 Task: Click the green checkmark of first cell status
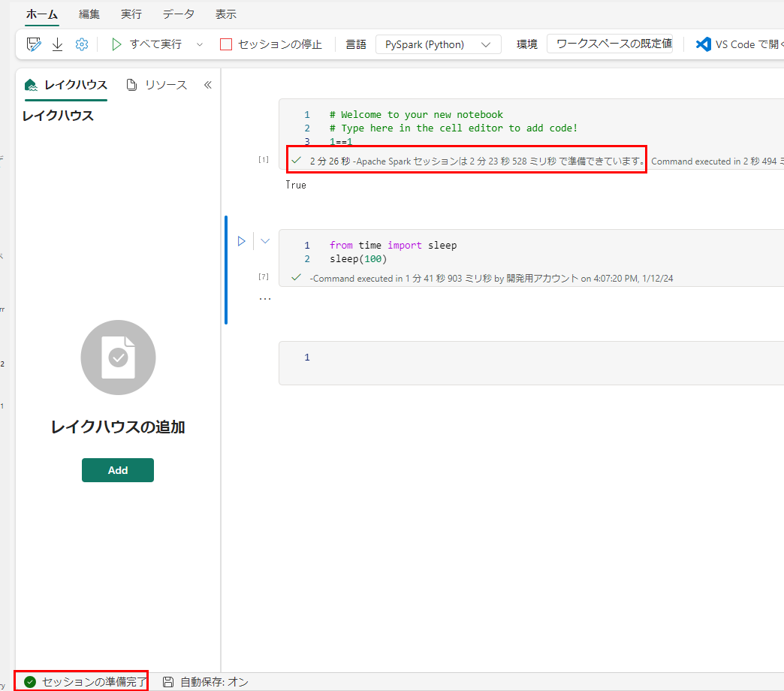coord(297,160)
